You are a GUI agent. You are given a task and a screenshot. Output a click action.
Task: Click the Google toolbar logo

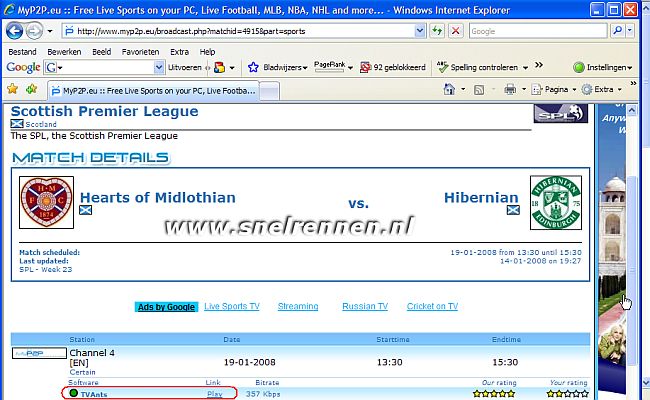click(x=23, y=67)
